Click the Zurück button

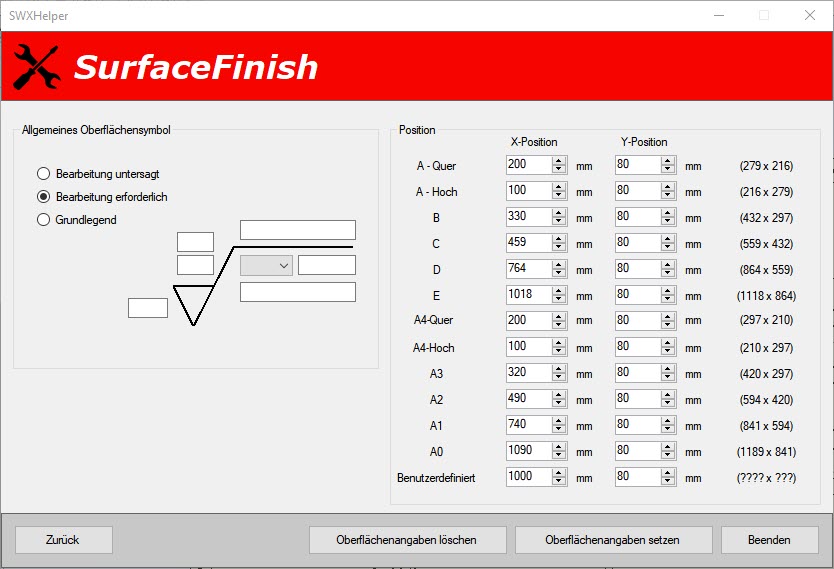(x=64, y=540)
